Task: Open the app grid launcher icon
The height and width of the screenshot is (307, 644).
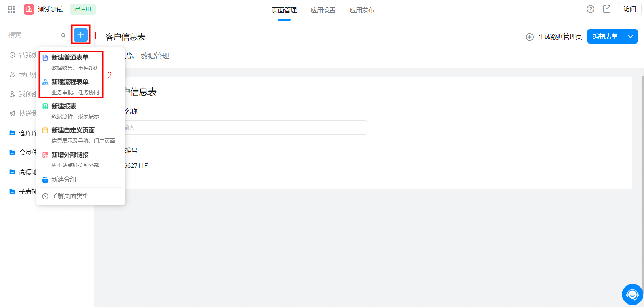Action: tap(11, 10)
